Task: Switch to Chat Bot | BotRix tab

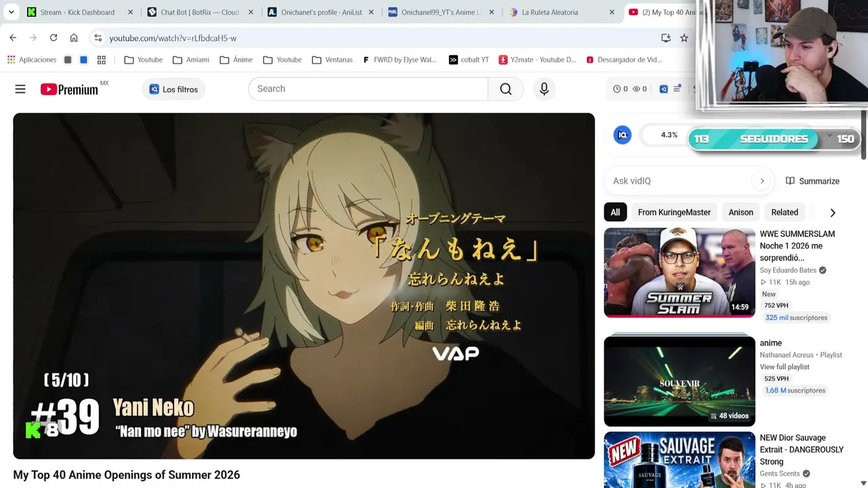Action: [199, 12]
